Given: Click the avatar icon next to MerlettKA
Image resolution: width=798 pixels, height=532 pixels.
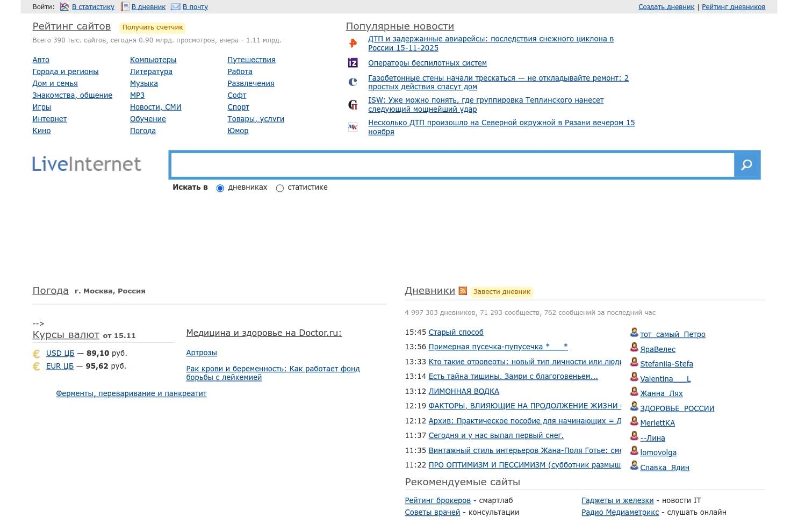Looking at the screenshot, I should point(634,422).
